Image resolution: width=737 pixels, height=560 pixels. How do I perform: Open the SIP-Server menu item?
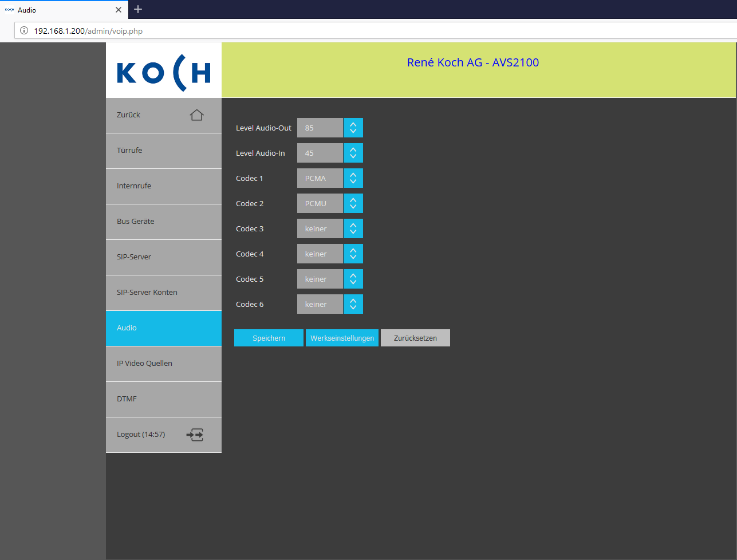(164, 257)
